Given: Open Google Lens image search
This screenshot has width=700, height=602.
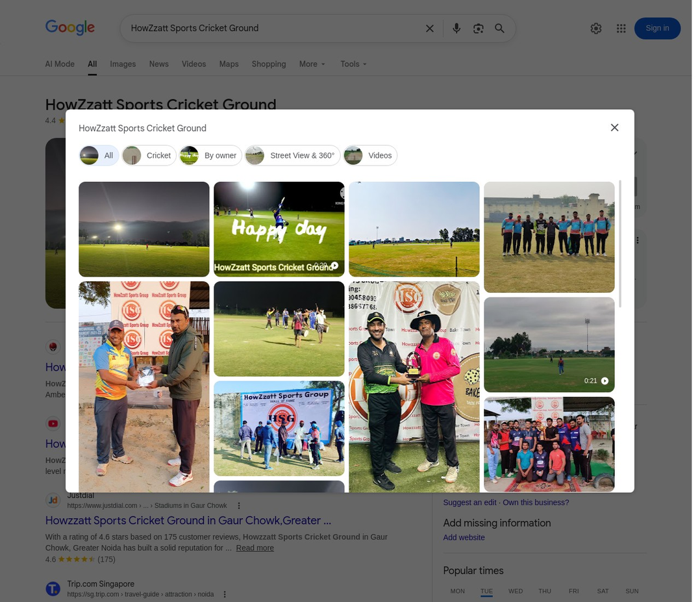Looking at the screenshot, I should (479, 29).
